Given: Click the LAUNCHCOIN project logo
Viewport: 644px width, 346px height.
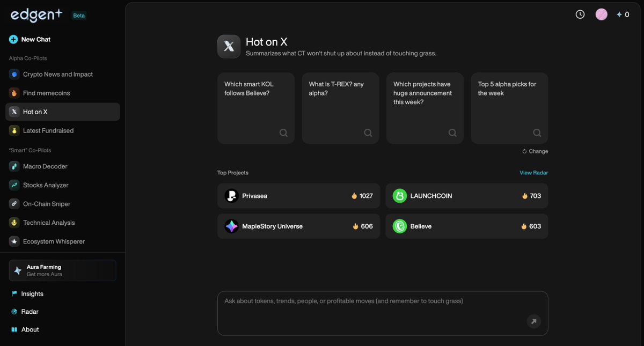Looking at the screenshot, I should point(399,196).
